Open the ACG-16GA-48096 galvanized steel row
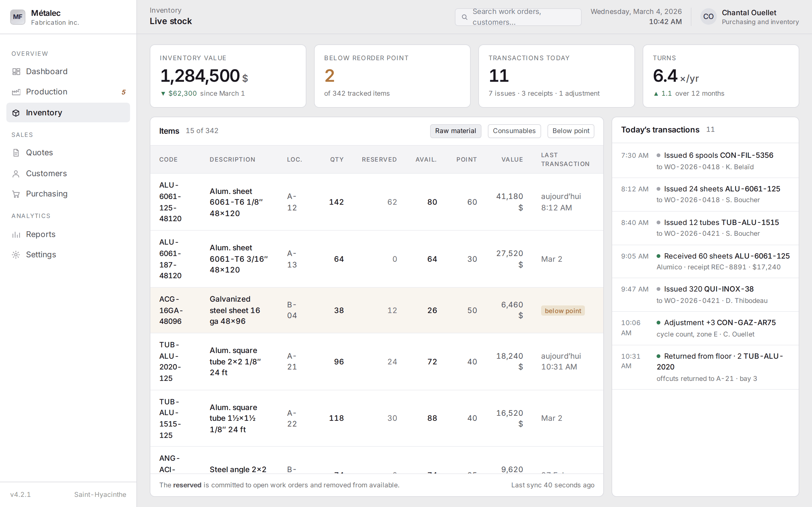This screenshot has height=507, width=812. [x=377, y=310]
